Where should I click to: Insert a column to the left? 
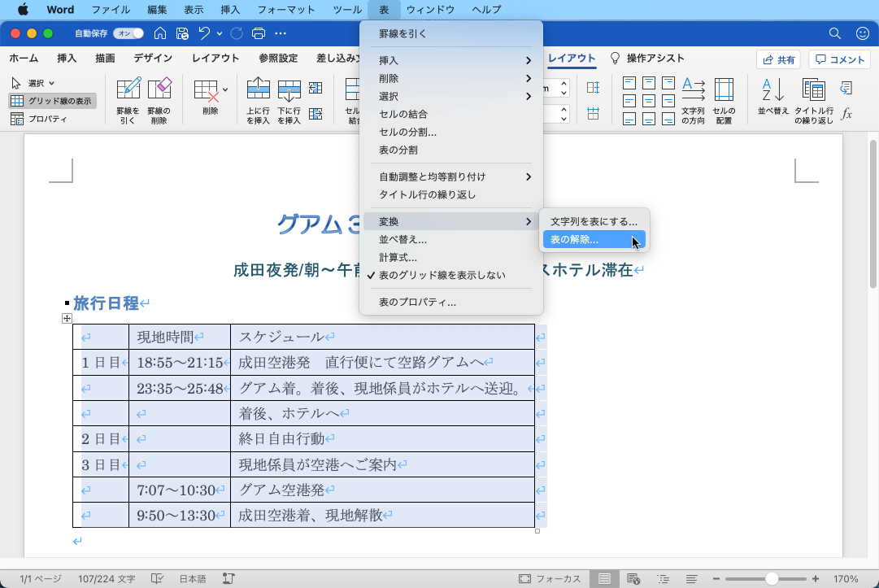(315, 88)
